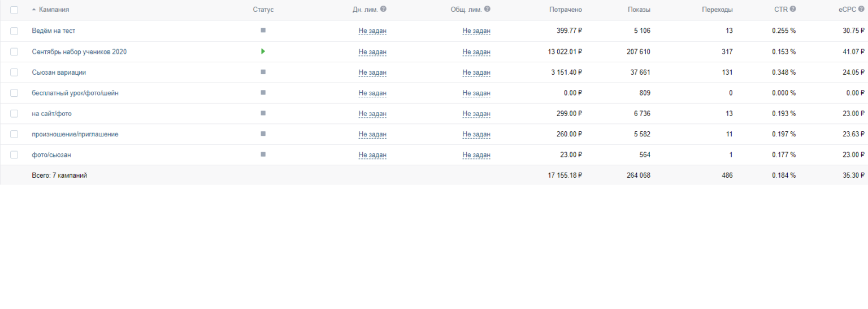The image size is (868, 309).
Task: Sort by the Переходы column header
Action: (x=717, y=10)
